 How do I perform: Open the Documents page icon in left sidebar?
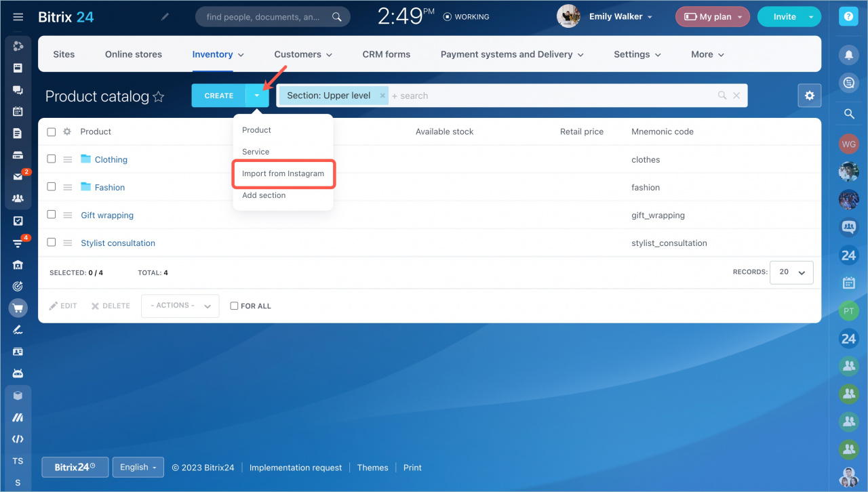(x=18, y=134)
